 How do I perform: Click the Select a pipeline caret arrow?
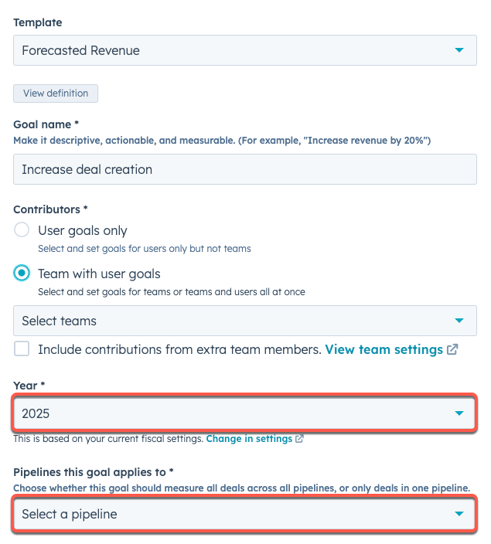click(459, 514)
